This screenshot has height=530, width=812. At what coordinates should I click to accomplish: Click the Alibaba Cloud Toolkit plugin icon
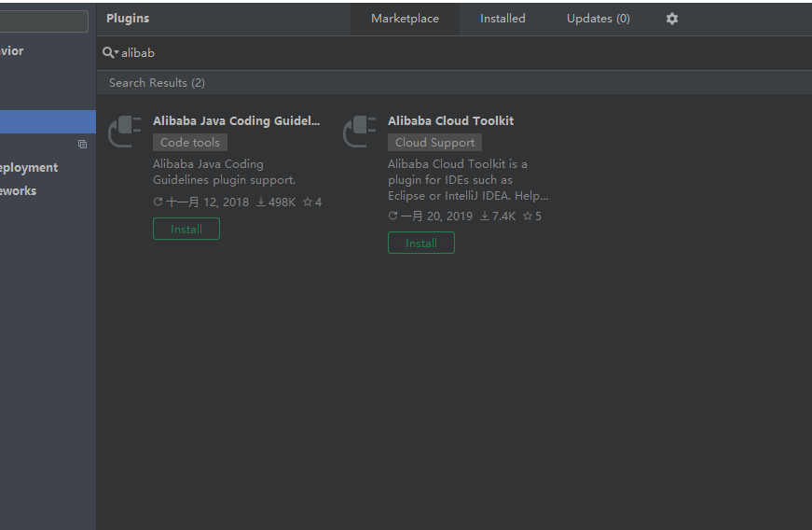[x=360, y=132]
